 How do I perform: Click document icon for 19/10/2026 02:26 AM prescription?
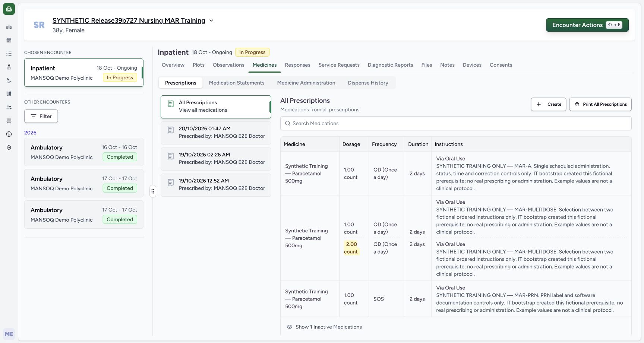(171, 156)
